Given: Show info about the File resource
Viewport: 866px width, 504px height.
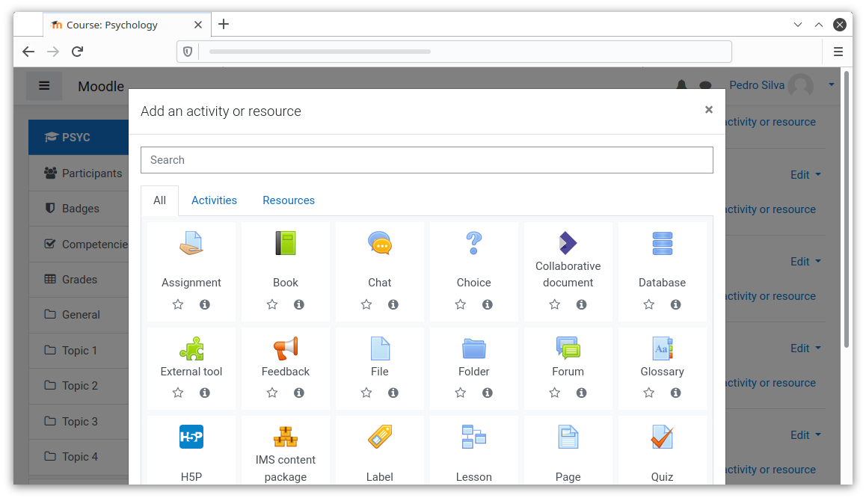Looking at the screenshot, I should pyautogui.click(x=393, y=393).
